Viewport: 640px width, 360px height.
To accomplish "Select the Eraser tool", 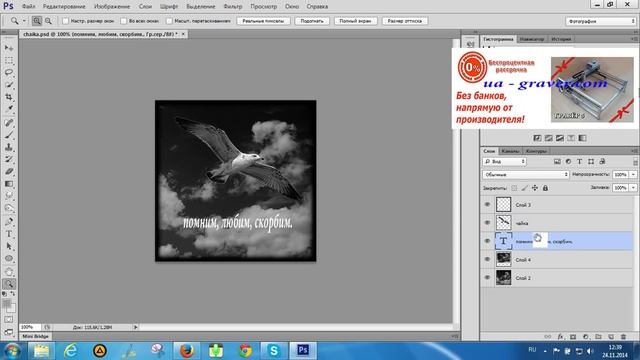I will [x=9, y=171].
